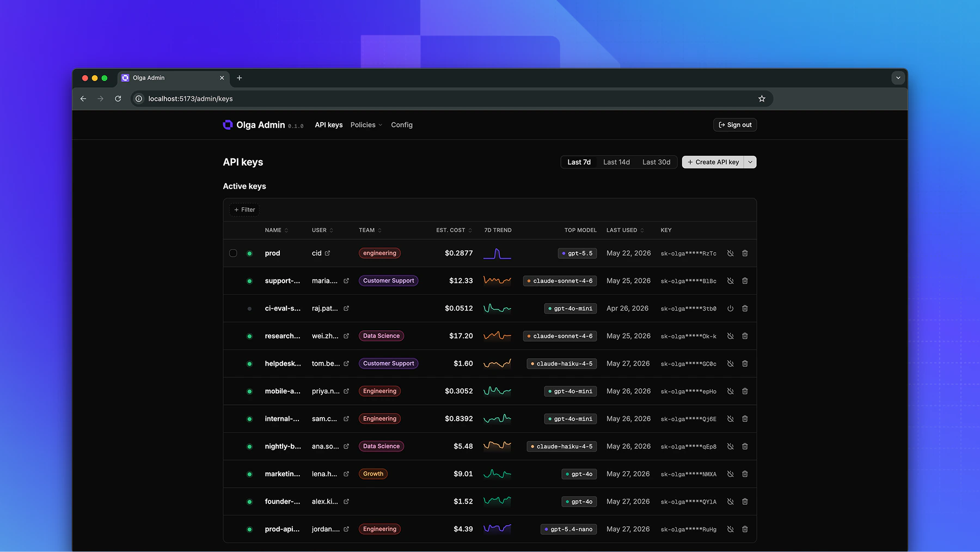The height and width of the screenshot is (552, 980).
Task: Delete the internal key ending Qj6E
Action: (745, 418)
